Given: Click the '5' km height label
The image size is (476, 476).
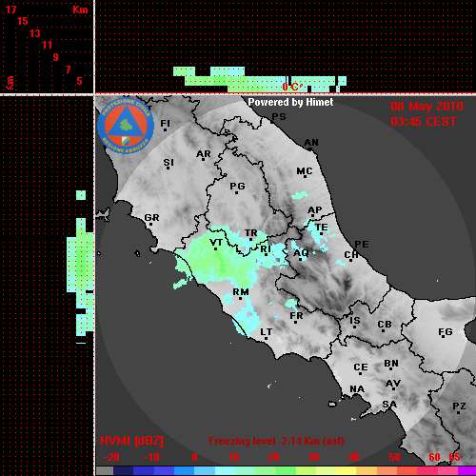Looking at the screenshot, I should pyautogui.click(x=79, y=81).
